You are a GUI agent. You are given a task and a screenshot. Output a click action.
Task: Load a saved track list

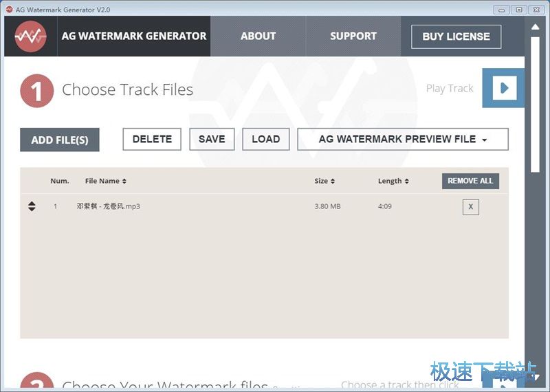coord(266,140)
